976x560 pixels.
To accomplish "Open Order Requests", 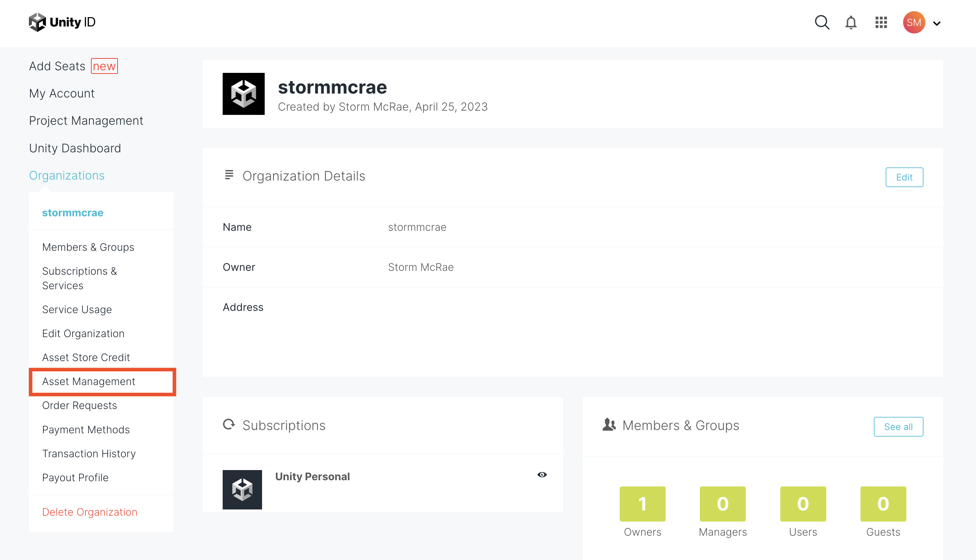I will [x=79, y=405].
